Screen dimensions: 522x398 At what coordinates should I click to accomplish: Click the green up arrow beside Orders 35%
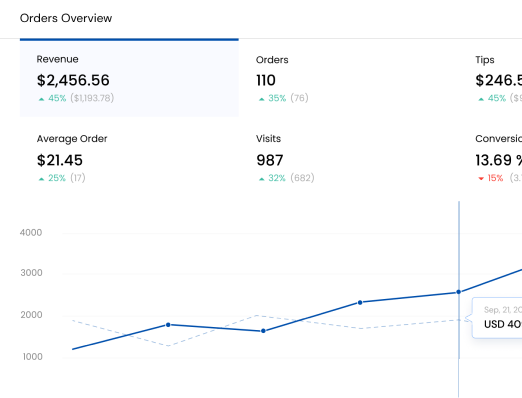coord(262,99)
